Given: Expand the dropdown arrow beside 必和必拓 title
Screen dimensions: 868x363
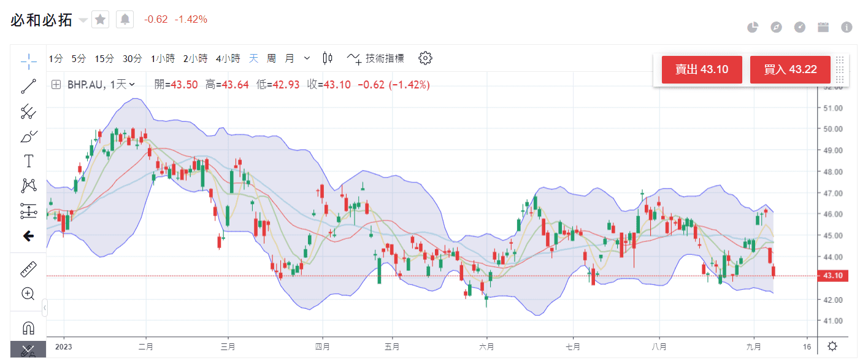Looking at the screenshot, I should pos(83,20).
